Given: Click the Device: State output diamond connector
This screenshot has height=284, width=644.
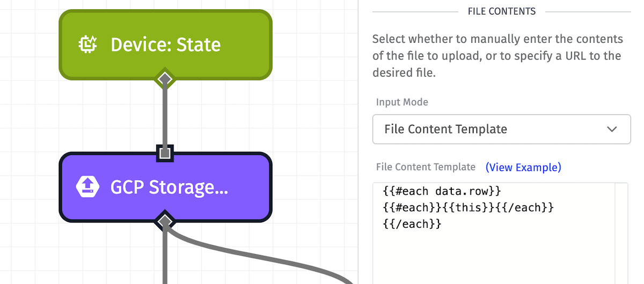Looking at the screenshot, I should [x=165, y=79].
